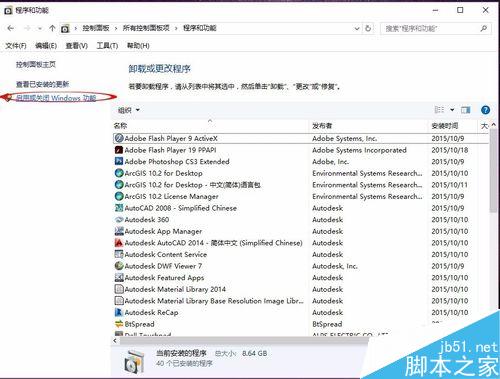
Task: Open 控制面板主页 link
Action: click(x=36, y=65)
